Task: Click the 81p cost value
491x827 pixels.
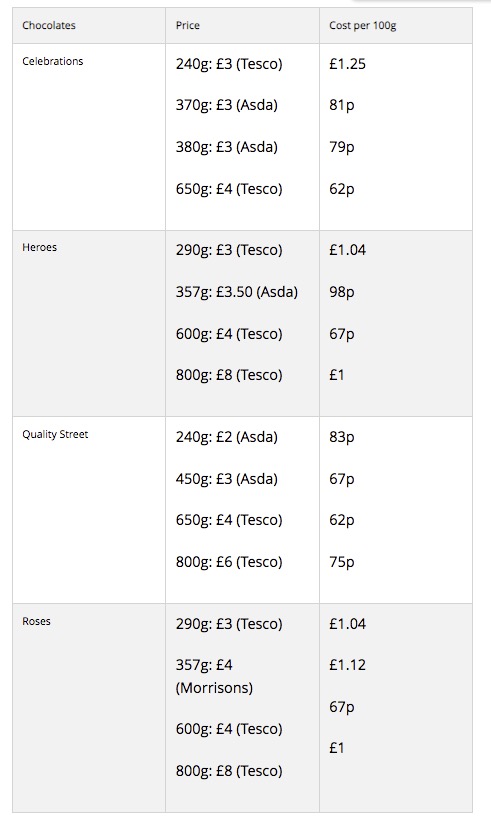Action: pyautogui.click(x=342, y=105)
